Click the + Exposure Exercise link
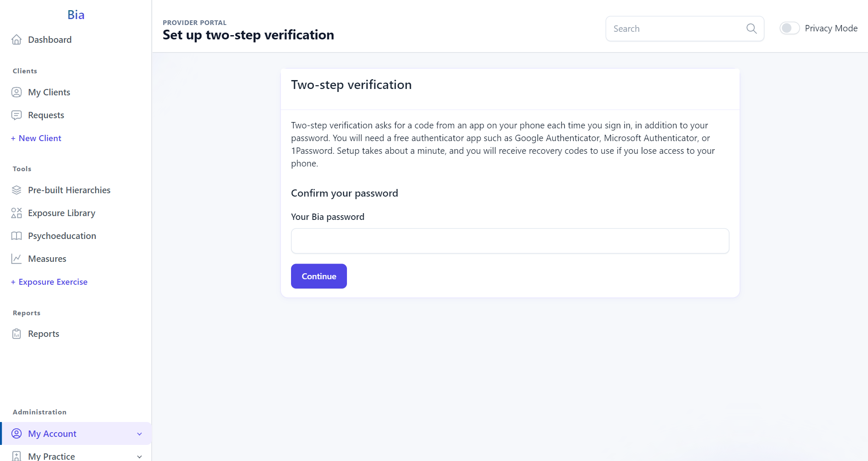The image size is (868, 461). pyautogui.click(x=49, y=282)
